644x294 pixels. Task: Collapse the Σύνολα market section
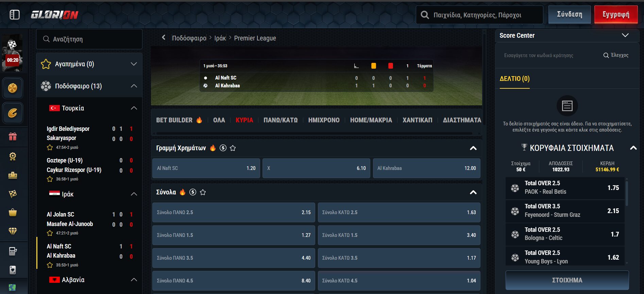[x=473, y=192]
